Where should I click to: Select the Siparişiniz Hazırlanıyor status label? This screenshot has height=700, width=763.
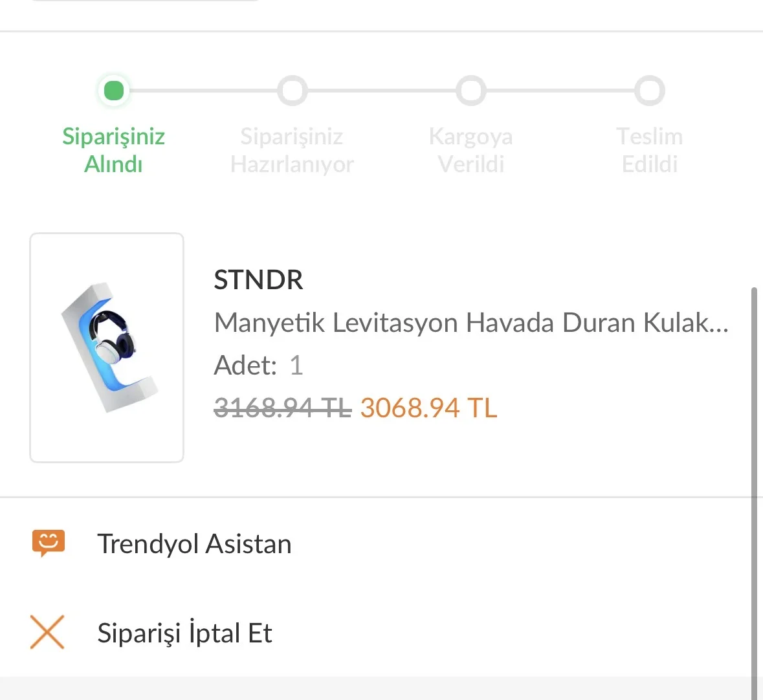coord(292,150)
